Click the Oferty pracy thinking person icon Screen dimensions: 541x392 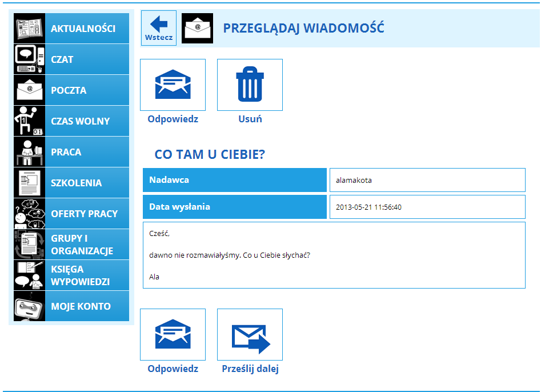click(29, 214)
